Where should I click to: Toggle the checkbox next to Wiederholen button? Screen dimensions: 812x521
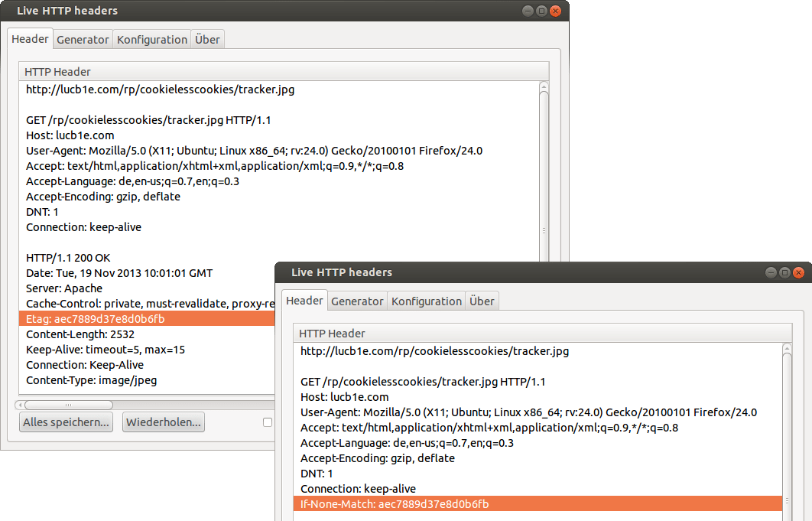[x=267, y=422]
